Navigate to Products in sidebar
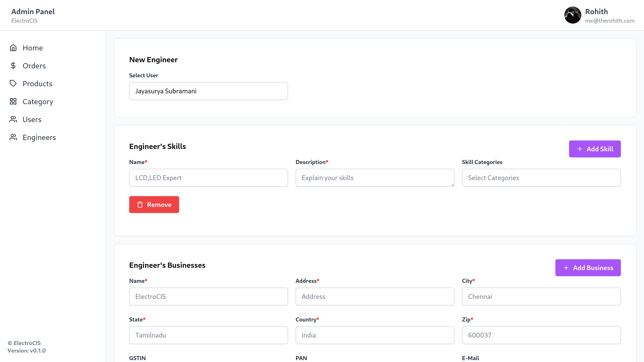 [37, 83]
